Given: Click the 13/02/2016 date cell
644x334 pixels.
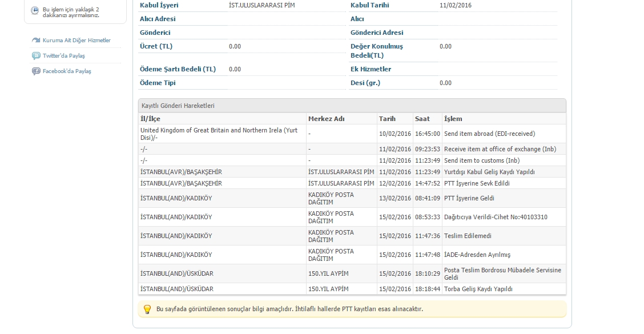Looking at the screenshot, I should tap(395, 198).
